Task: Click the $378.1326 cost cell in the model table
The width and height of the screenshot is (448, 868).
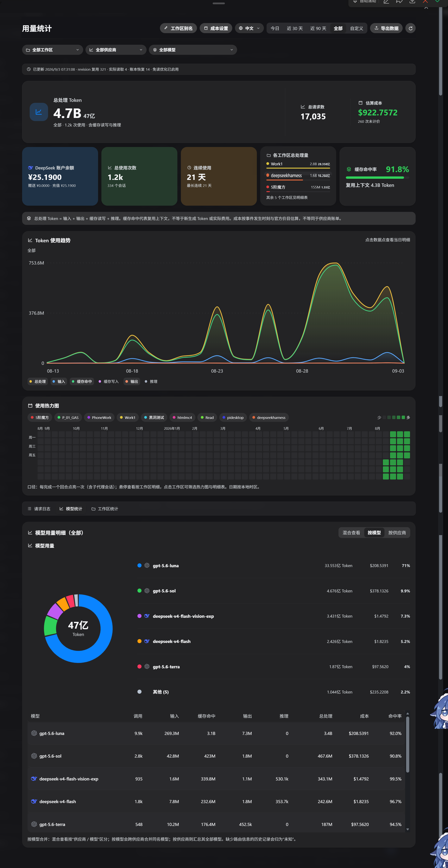Action: pyautogui.click(x=359, y=756)
